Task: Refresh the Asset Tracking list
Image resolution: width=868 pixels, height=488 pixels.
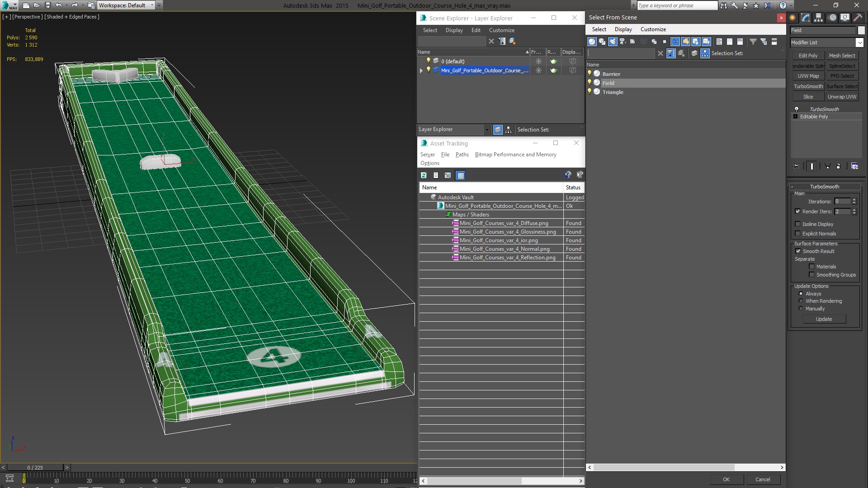Action: click(x=424, y=175)
